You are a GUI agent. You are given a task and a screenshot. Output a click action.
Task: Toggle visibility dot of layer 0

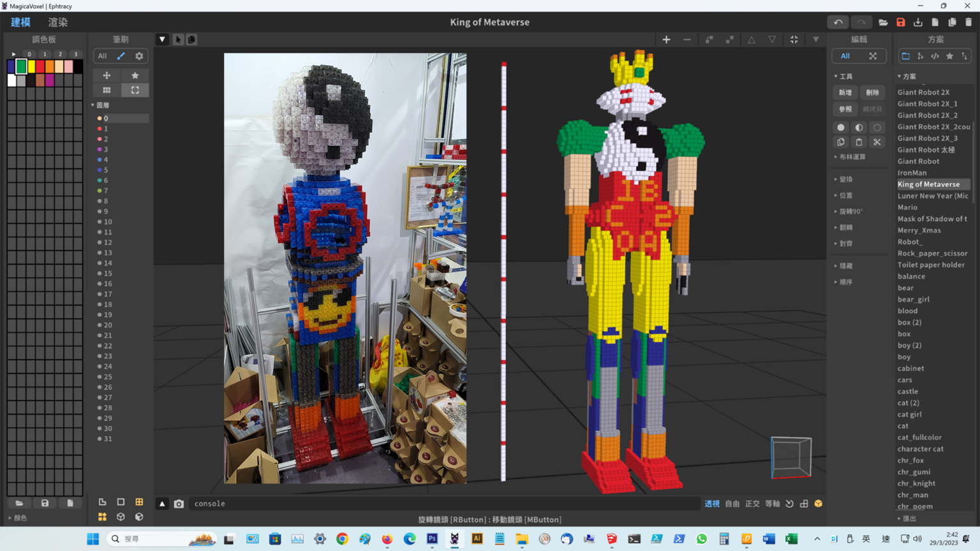[x=100, y=119]
